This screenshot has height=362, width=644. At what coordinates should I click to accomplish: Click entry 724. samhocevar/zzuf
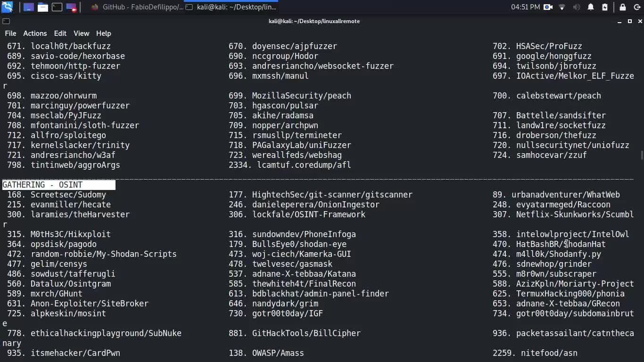click(540, 155)
